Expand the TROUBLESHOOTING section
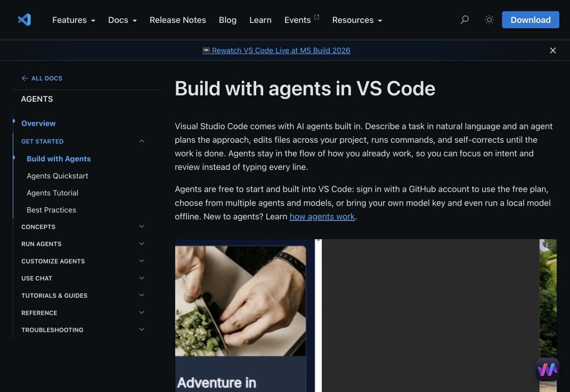Viewport: 570px width, 392px height. (x=83, y=330)
